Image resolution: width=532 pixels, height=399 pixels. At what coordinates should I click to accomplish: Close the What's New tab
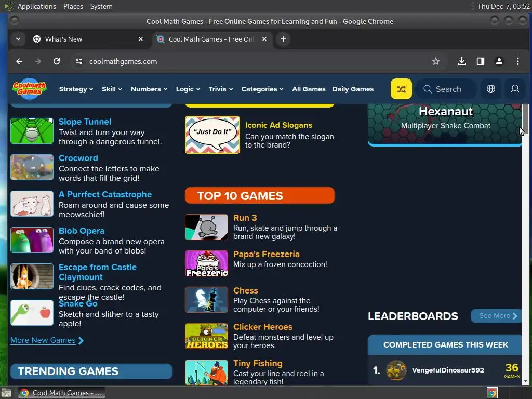140,39
